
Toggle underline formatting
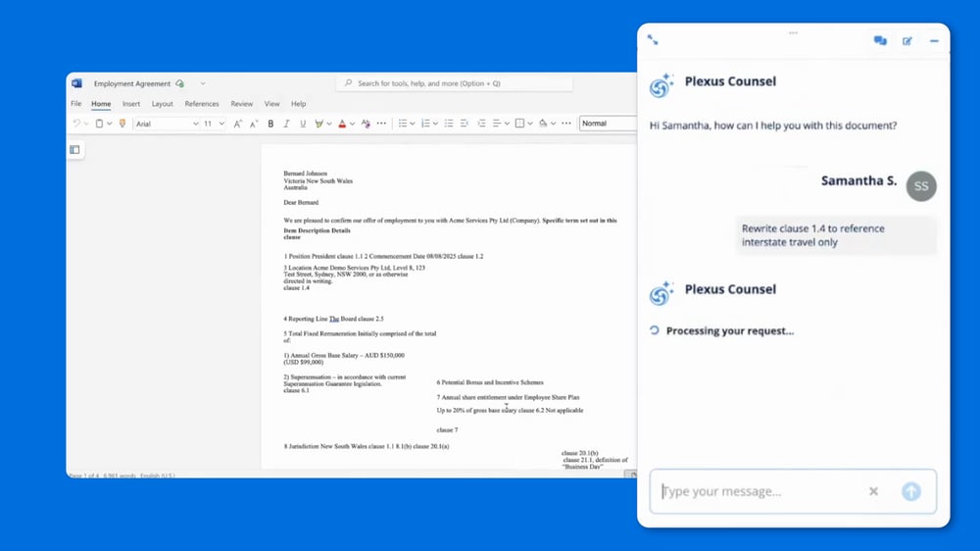(x=303, y=124)
